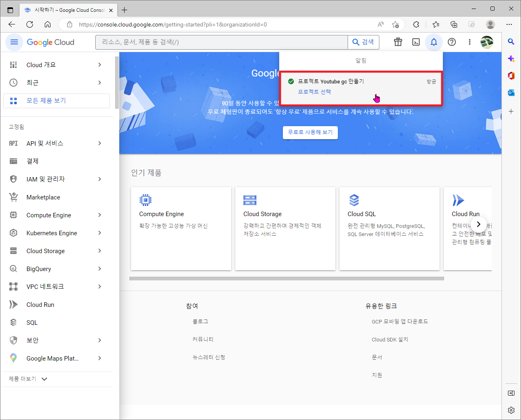Screen dimensions: 521x420
Task: Click the Google Maps Platform pin icon
Action: pos(13,358)
